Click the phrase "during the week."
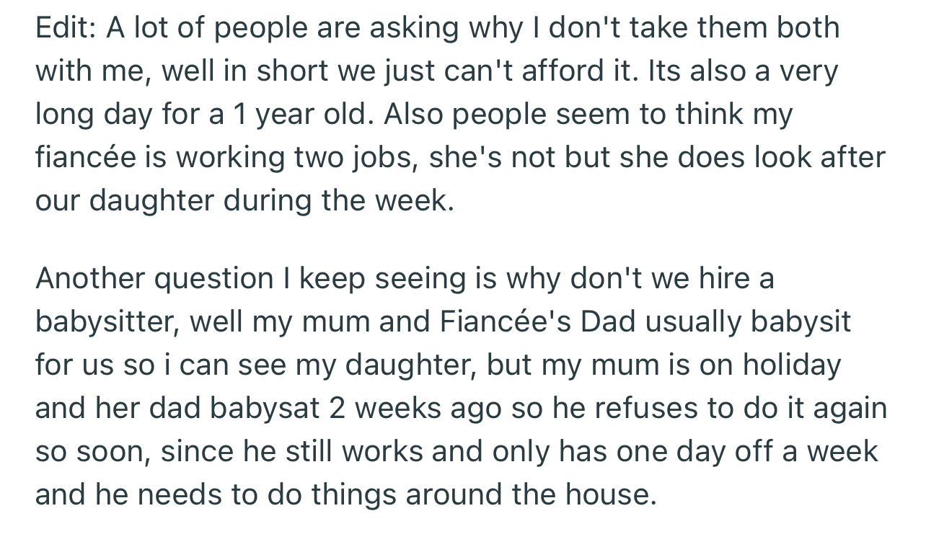This screenshot has width=926, height=560. pos(339,200)
